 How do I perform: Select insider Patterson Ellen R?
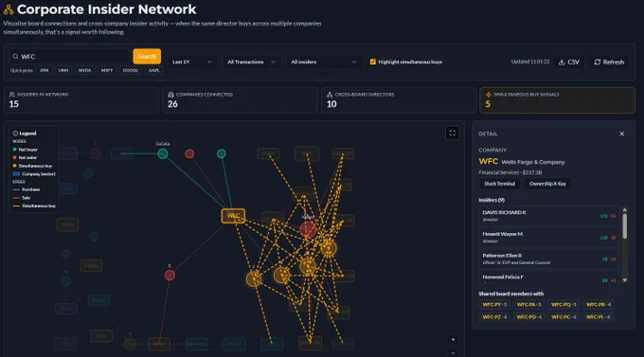548,259
